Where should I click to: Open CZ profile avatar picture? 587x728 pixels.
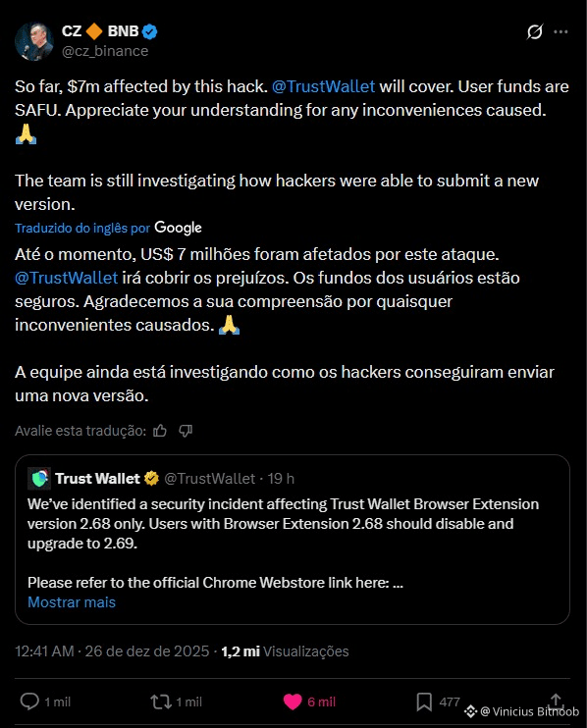[34, 41]
